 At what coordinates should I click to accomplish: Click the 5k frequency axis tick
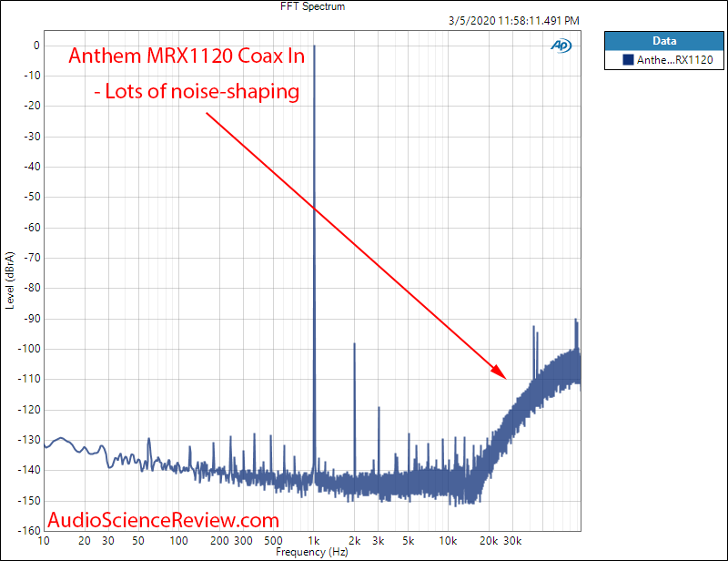(x=408, y=541)
